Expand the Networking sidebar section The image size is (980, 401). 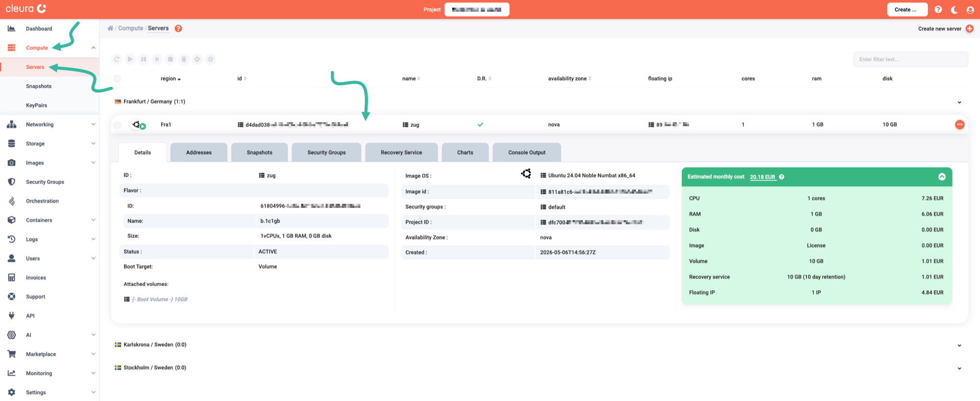(x=93, y=125)
